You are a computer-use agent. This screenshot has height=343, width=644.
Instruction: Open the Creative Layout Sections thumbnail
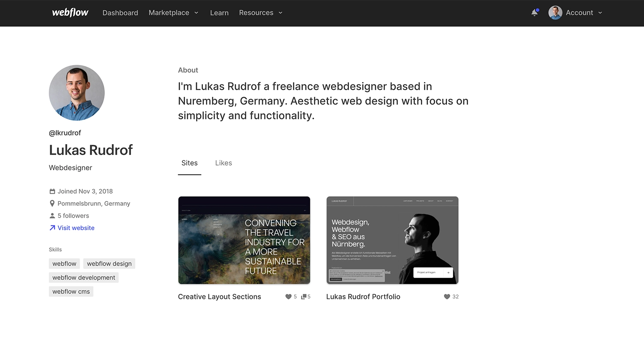pos(244,240)
